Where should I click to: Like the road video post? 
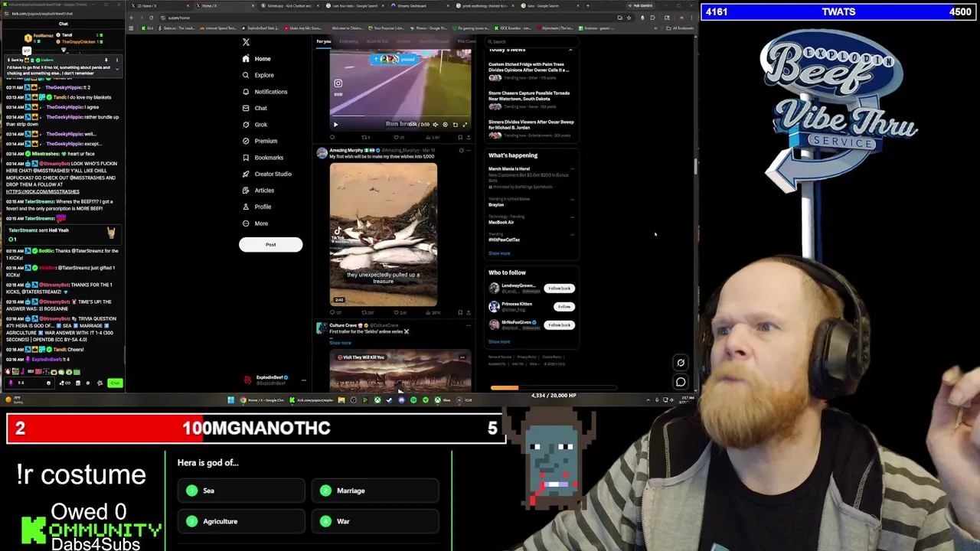pyautogui.click(x=398, y=138)
